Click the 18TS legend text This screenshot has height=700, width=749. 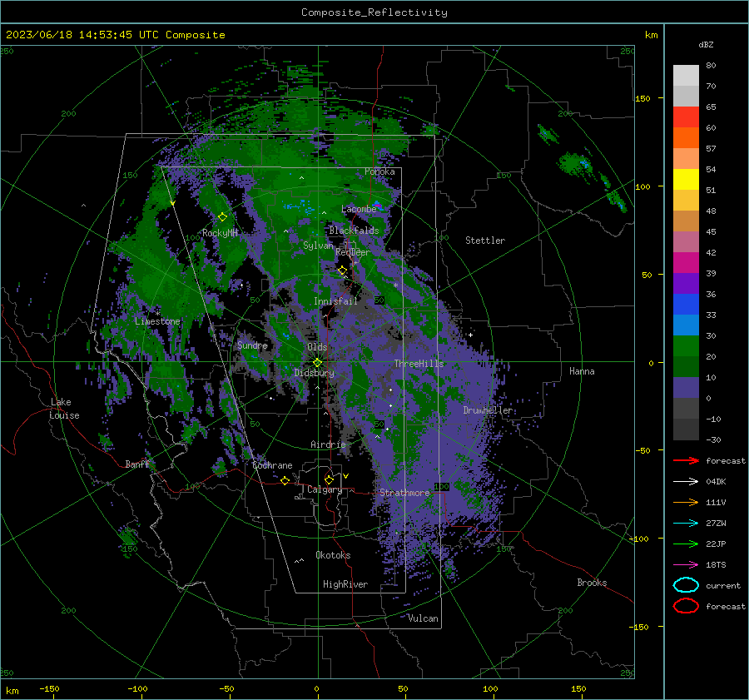tap(716, 565)
